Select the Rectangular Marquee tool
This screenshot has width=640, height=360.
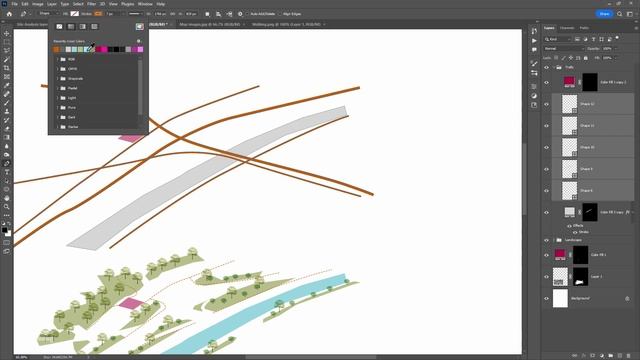pos(7,42)
